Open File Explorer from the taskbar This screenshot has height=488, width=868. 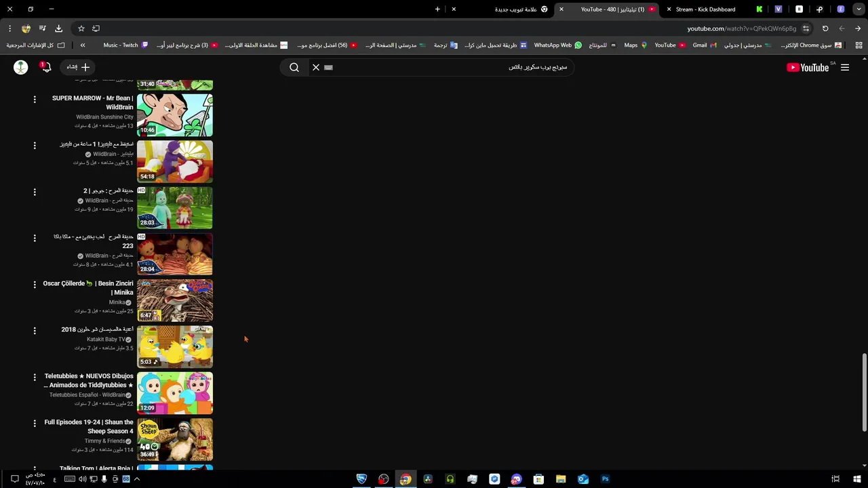pos(561,479)
